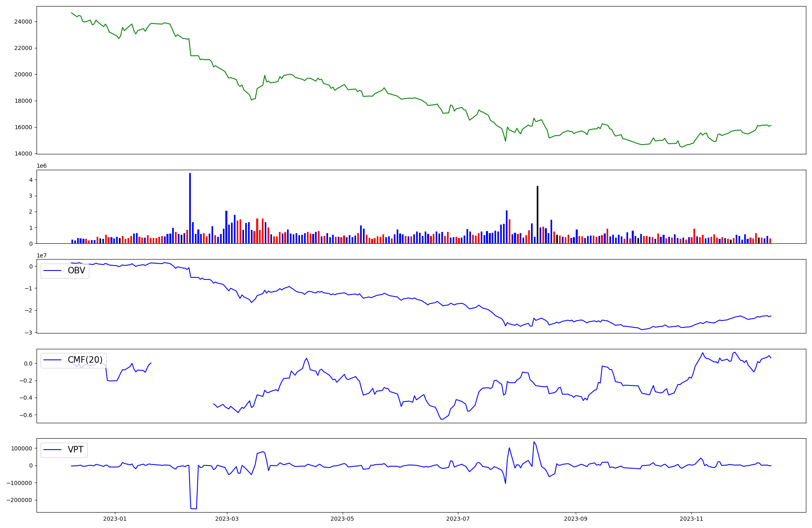Click the 2023-09 x-axis date label
The height and width of the screenshot is (528, 812).
(x=576, y=519)
